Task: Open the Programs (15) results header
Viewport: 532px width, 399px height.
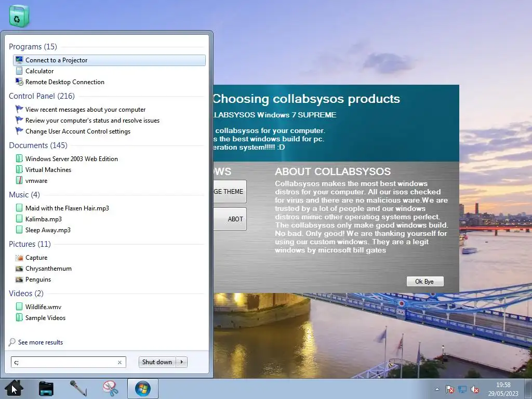Action: (33, 46)
